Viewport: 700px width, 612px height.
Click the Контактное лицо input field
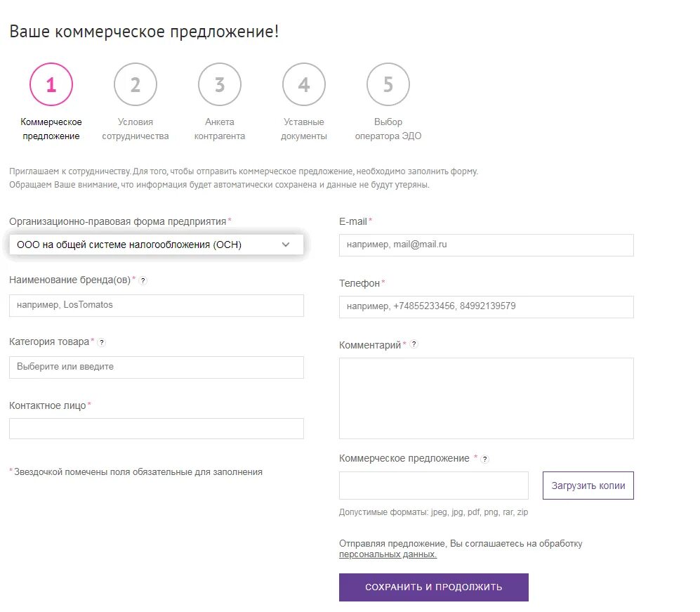coord(157,429)
